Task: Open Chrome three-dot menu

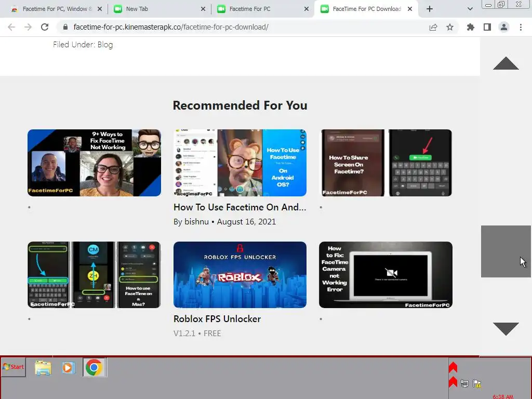Action: click(x=521, y=27)
